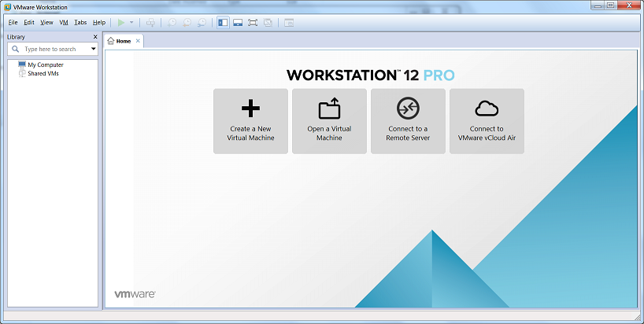The width and height of the screenshot is (644, 324).
Task: Click the Library search field
Action: (x=53, y=49)
